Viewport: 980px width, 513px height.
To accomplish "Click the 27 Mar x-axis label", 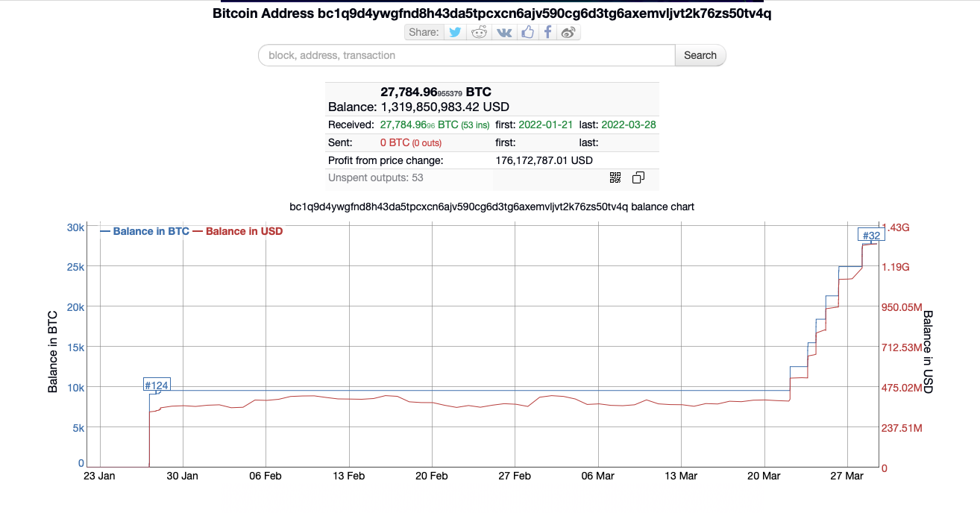I will (848, 476).
